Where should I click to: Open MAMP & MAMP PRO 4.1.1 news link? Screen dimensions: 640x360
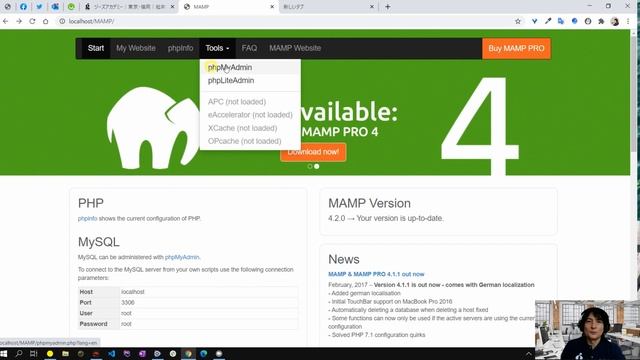point(376,274)
